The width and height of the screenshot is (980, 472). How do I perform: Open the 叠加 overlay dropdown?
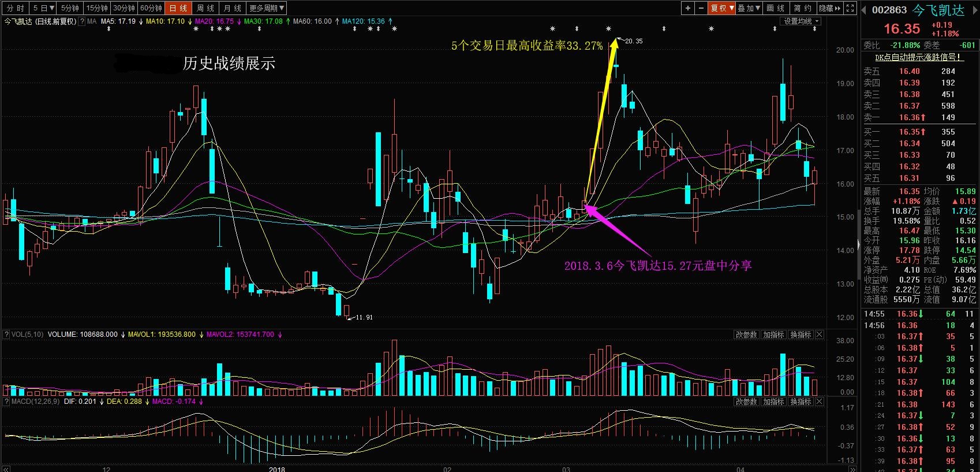pyautogui.click(x=750, y=8)
